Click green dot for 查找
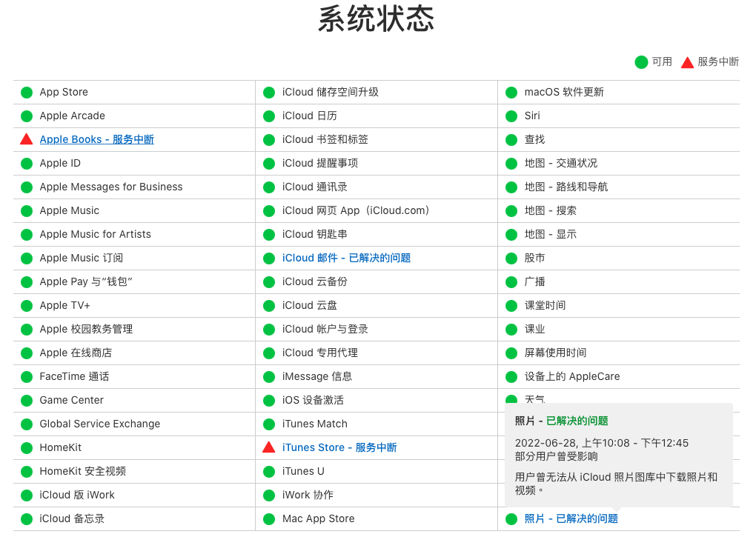 click(x=511, y=140)
